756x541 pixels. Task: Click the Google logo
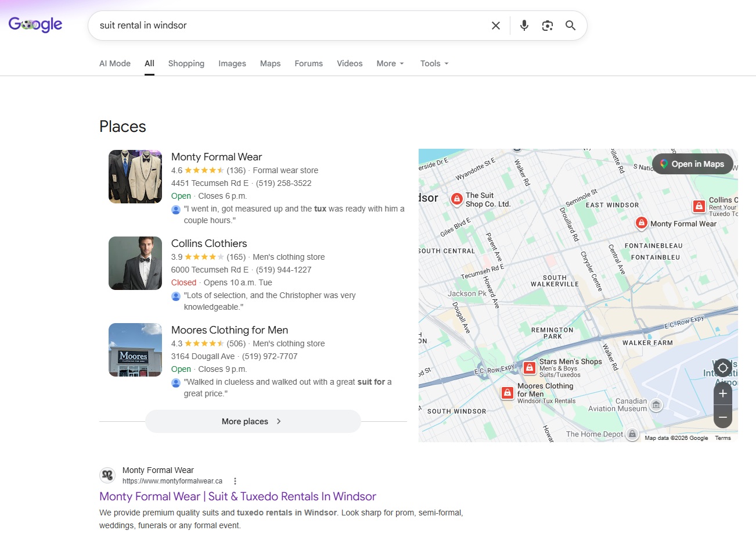[x=35, y=24]
